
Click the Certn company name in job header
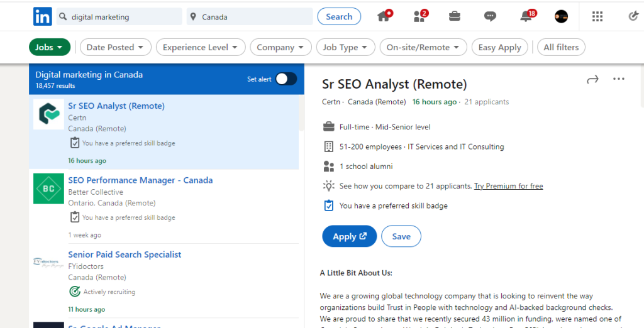pos(331,102)
